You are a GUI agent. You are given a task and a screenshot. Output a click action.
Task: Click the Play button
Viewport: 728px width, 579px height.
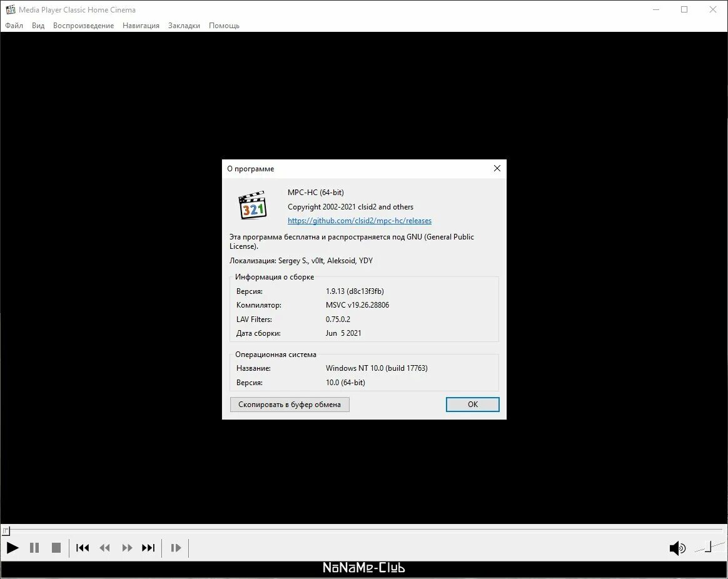[x=13, y=548]
